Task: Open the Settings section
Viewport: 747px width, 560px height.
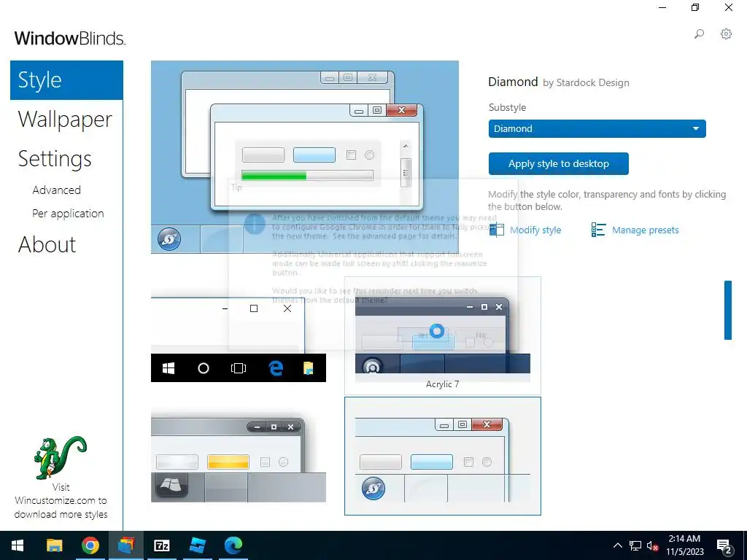Action: pyautogui.click(x=55, y=158)
